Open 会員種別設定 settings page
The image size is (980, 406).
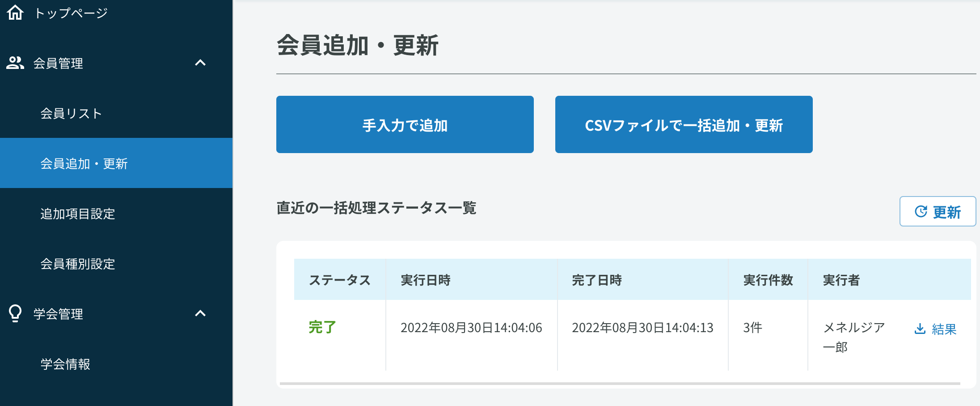coord(78,264)
